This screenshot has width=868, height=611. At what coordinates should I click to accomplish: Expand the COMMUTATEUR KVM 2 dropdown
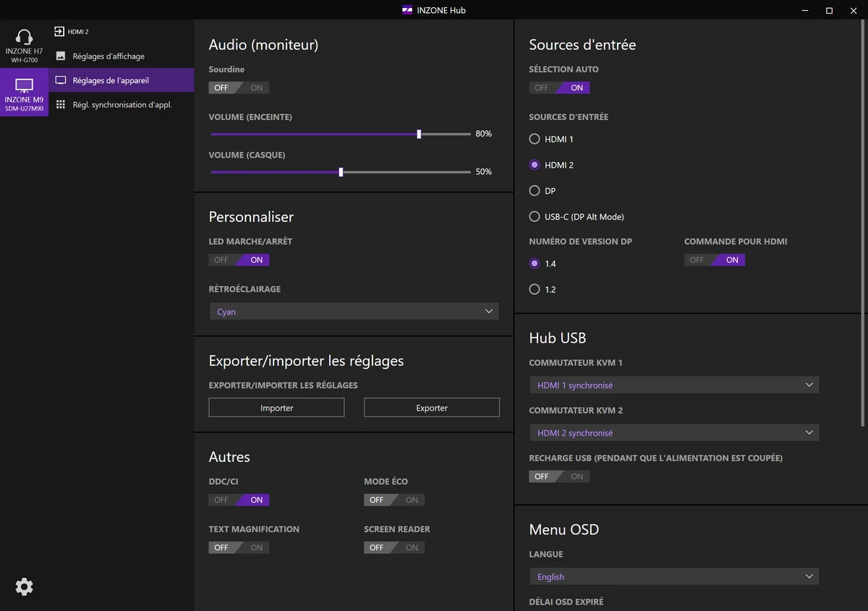coord(674,433)
